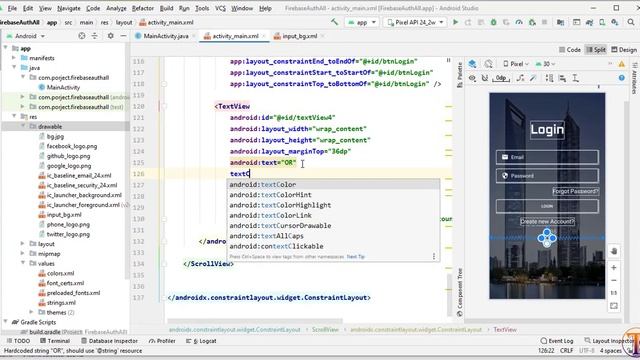The height and width of the screenshot is (360, 640).
Task: Click the orientation for preview icon
Action: pos(488,64)
